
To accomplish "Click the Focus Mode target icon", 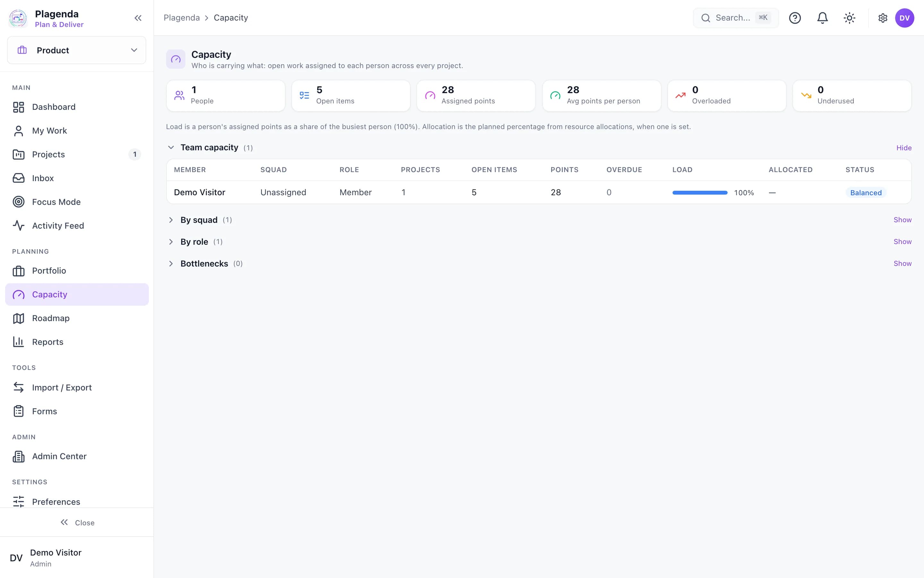I will click(18, 202).
